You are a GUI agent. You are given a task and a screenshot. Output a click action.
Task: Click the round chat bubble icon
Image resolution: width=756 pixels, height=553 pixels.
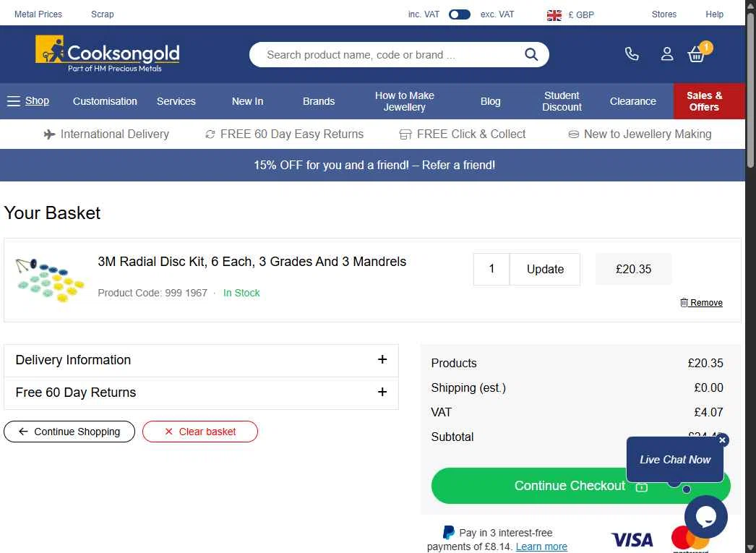coord(705,516)
